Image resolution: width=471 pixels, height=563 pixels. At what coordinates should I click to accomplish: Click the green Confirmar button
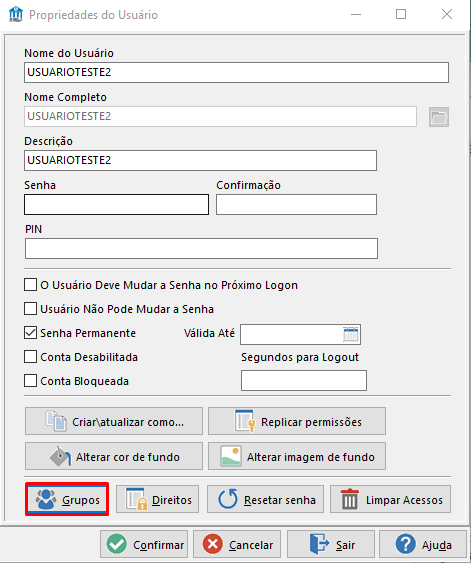click(x=144, y=544)
